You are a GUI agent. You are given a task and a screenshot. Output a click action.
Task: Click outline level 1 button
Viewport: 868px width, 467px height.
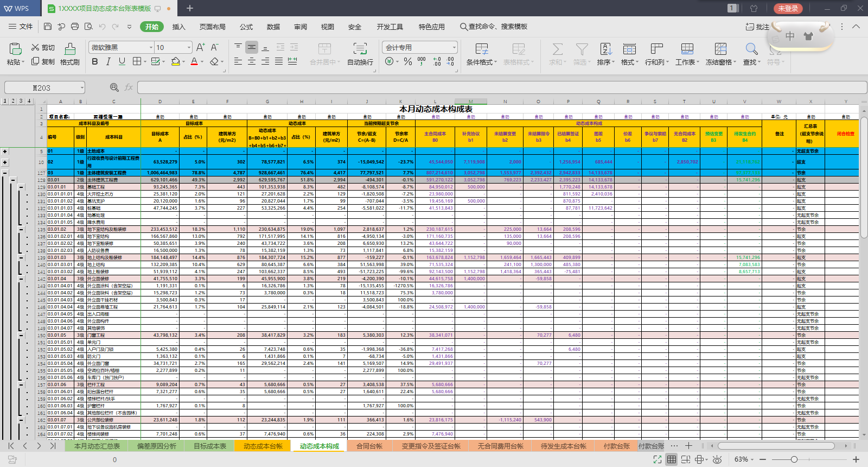[x=5, y=101]
